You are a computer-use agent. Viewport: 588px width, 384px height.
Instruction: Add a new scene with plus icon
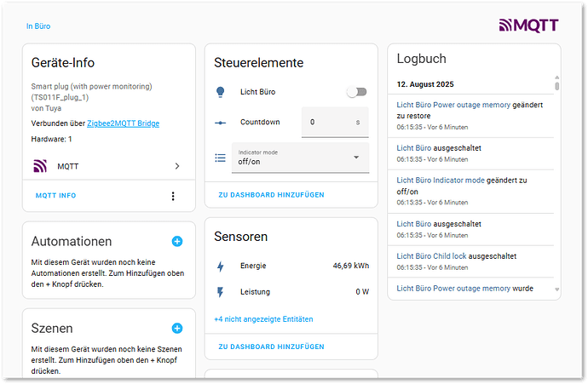click(x=177, y=328)
